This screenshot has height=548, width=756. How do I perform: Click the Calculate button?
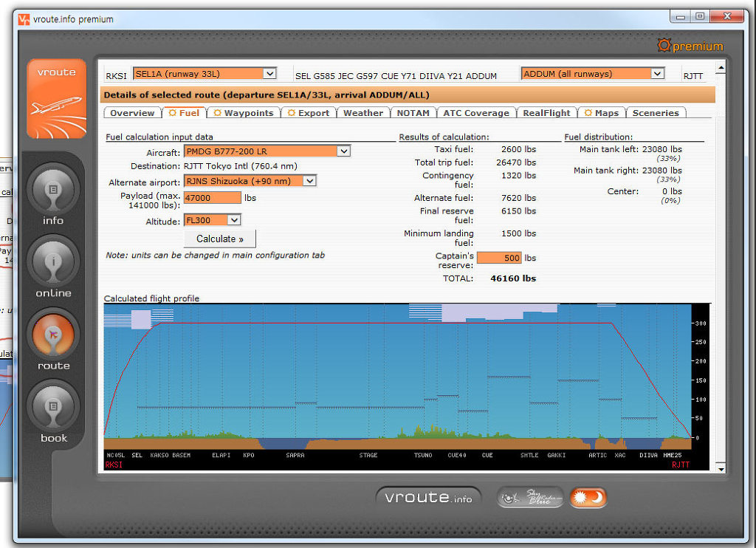220,239
